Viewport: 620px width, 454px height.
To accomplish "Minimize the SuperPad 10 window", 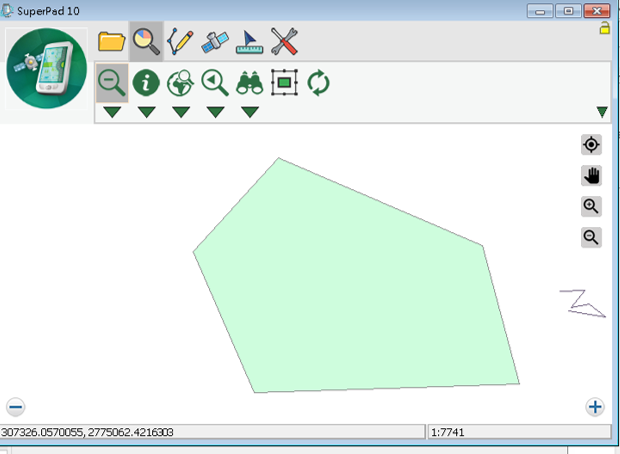I will (540, 11).
